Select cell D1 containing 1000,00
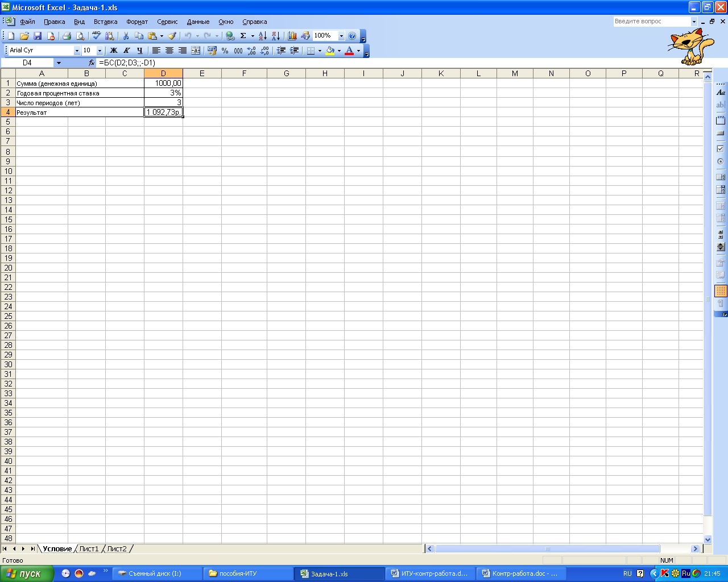The image size is (728, 582). coord(163,83)
